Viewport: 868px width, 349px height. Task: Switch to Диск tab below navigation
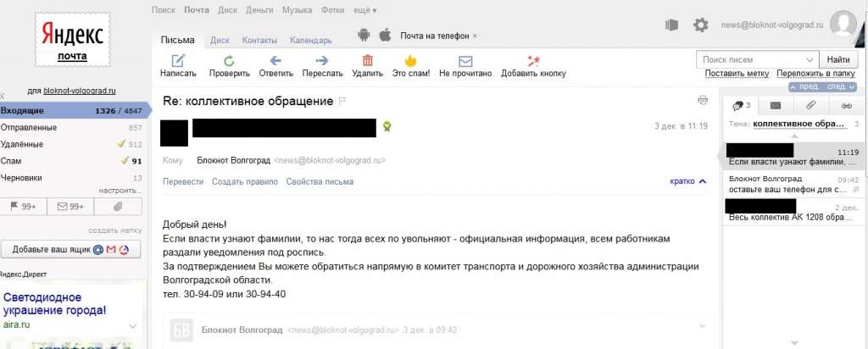[220, 41]
